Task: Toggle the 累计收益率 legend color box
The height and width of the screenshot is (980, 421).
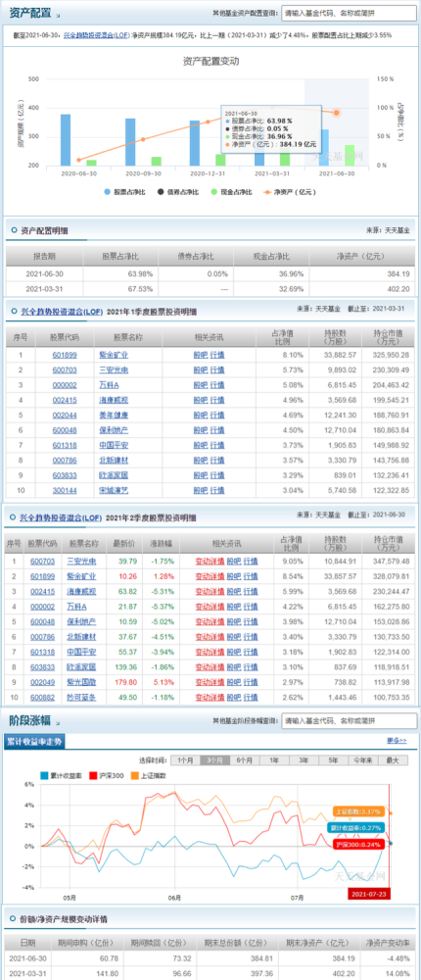Action: click(x=44, y=775)
